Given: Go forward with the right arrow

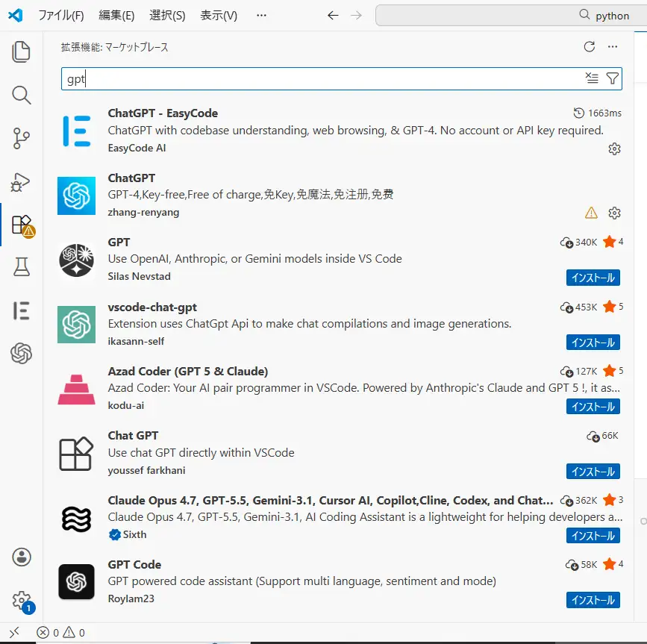Looking at the screenshot, I should point(356,16).
